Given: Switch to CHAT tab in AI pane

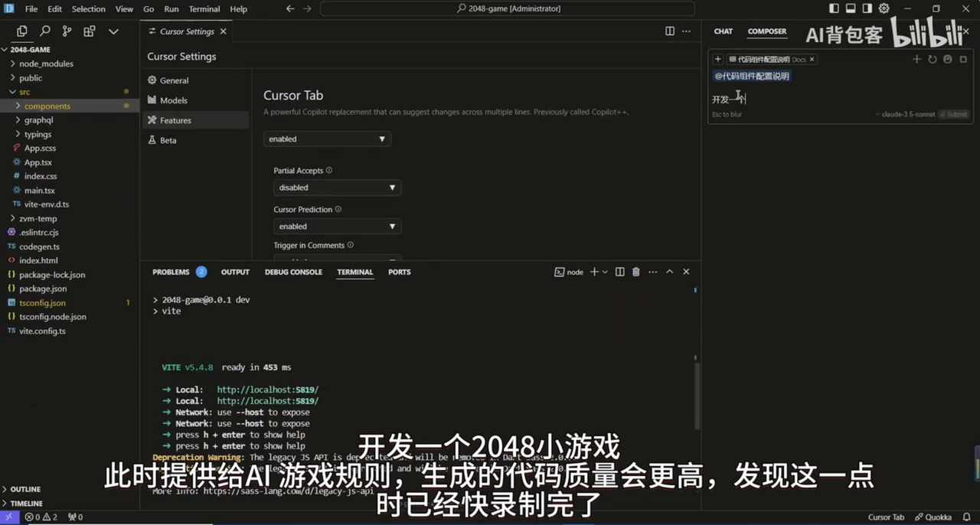Looking at the screenshot, I should [724, 31].
